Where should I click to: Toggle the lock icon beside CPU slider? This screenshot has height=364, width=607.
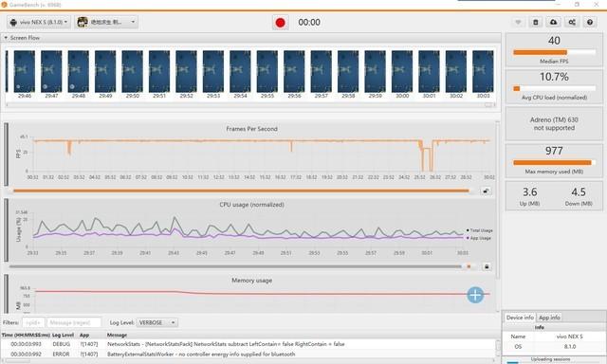click(487, 266)
